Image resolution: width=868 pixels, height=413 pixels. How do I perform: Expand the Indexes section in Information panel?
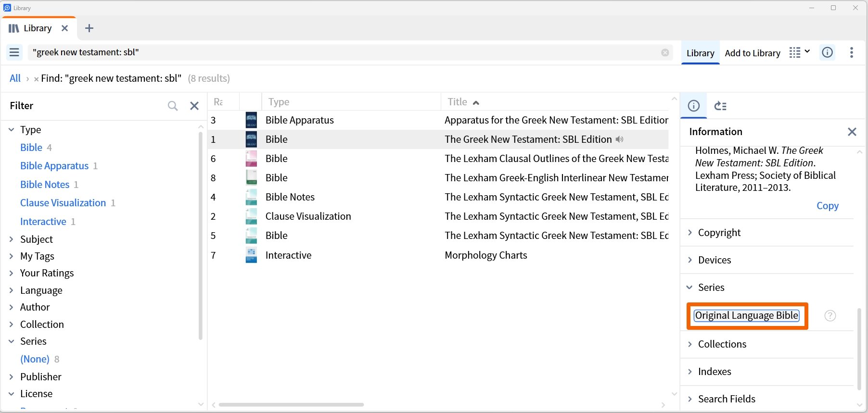[x=690, y=372]
